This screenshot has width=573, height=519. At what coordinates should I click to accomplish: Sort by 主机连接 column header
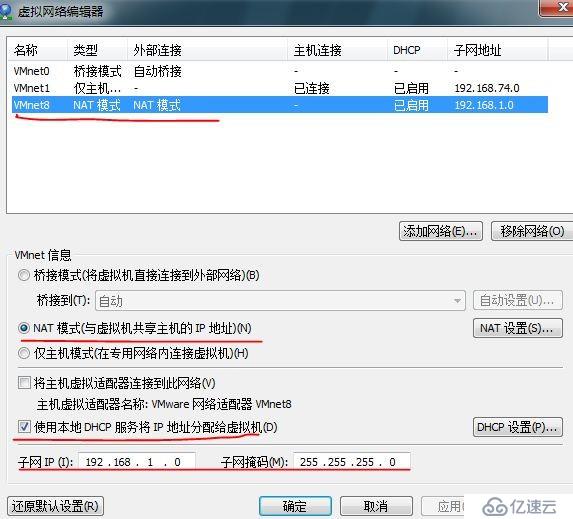[338, 50]
